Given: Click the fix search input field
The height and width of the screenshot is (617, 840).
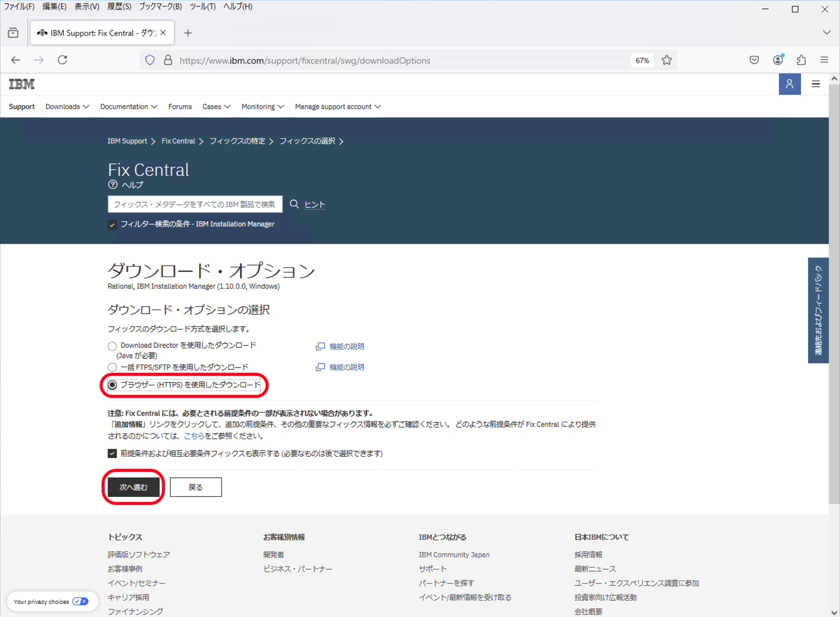Looking at the screenshot, I should [195, 204].
